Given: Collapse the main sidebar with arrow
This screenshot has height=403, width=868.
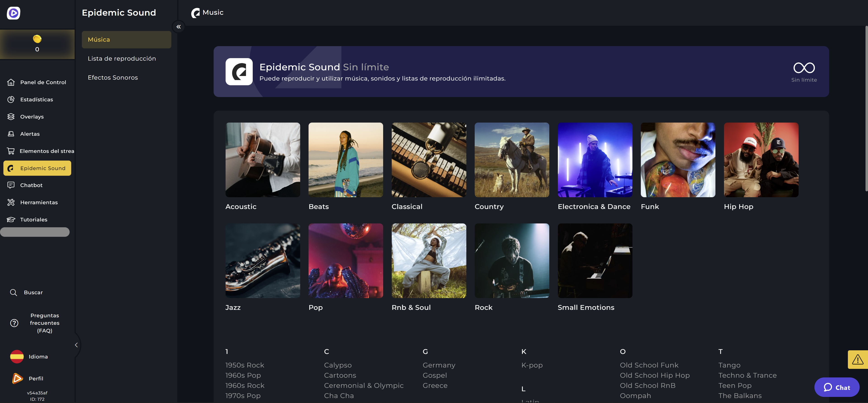Looking at the screenshot, I should [76, 345].
